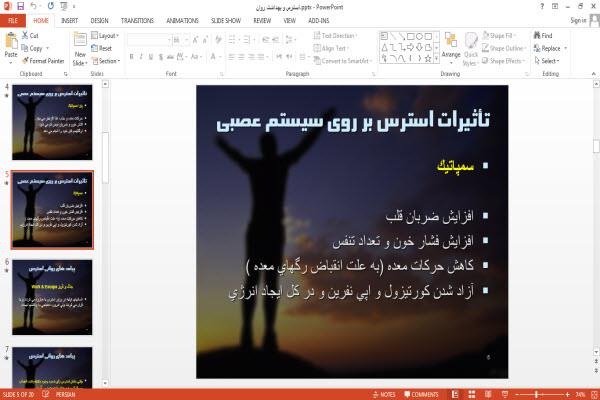Cut the selection with the Cut button
The image size is (600, 400).
tap(30, 36)
